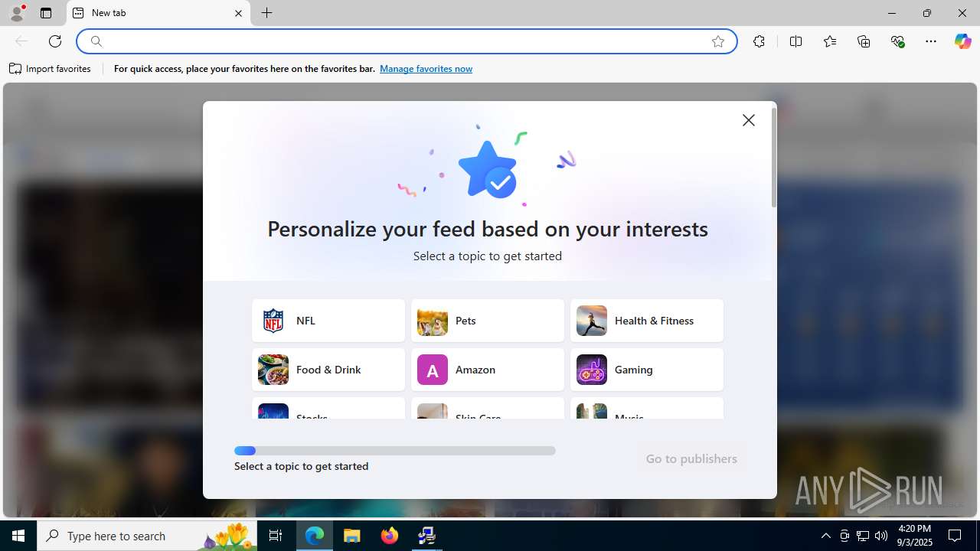This screenshot has height=551, width=980.
Task: Open the Windows Start menu
Action: [x=18, y=536]
